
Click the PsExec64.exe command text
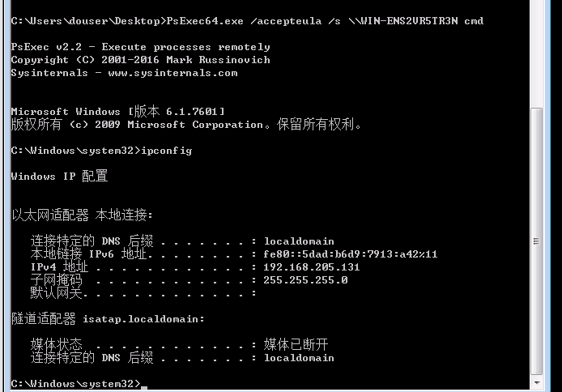(x=205, y=21)
